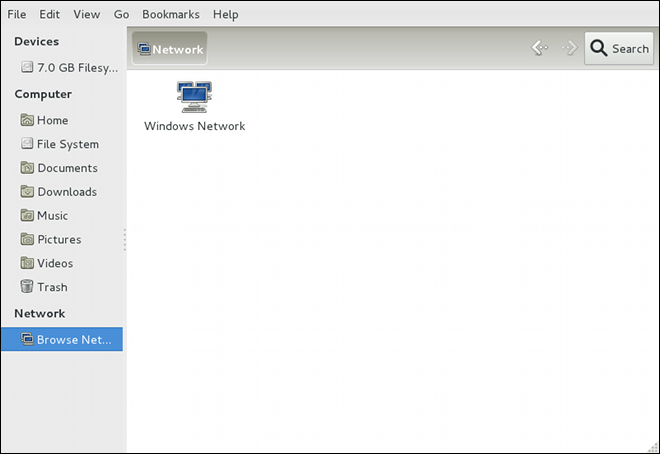Click the Search button
Image resolution: width=660 pixels, height=454 pixels.
(x=618, y=48)
